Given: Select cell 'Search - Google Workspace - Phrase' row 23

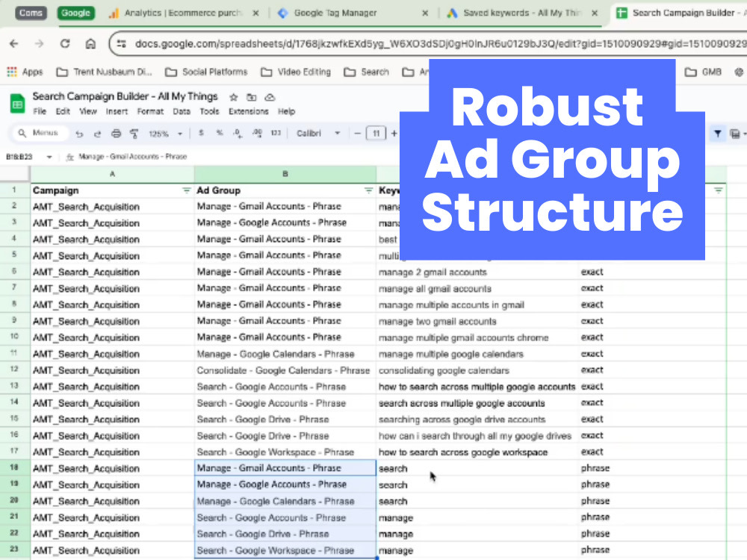Looking at the screenshot, I should [x=285, y=550].
